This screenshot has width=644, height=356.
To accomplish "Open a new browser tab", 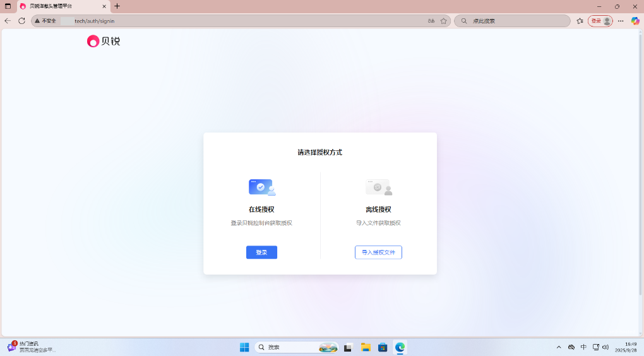I will (x=117, y=6).
